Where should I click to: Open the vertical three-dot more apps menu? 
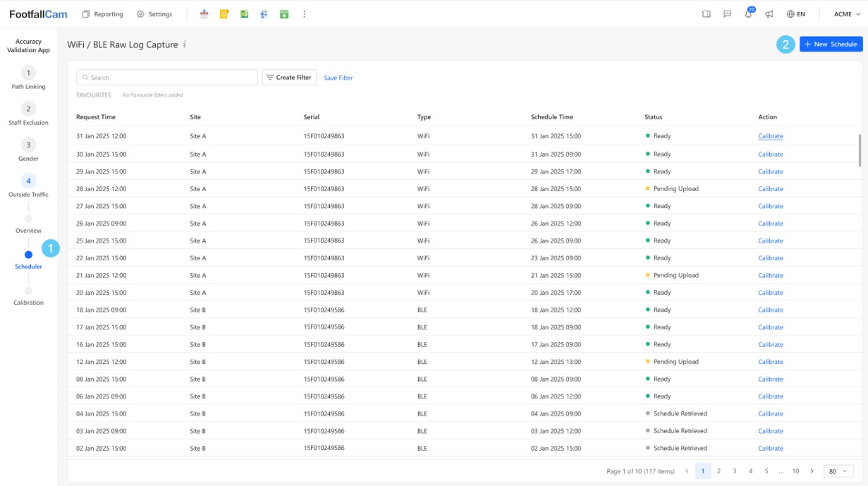coord(304,14)
